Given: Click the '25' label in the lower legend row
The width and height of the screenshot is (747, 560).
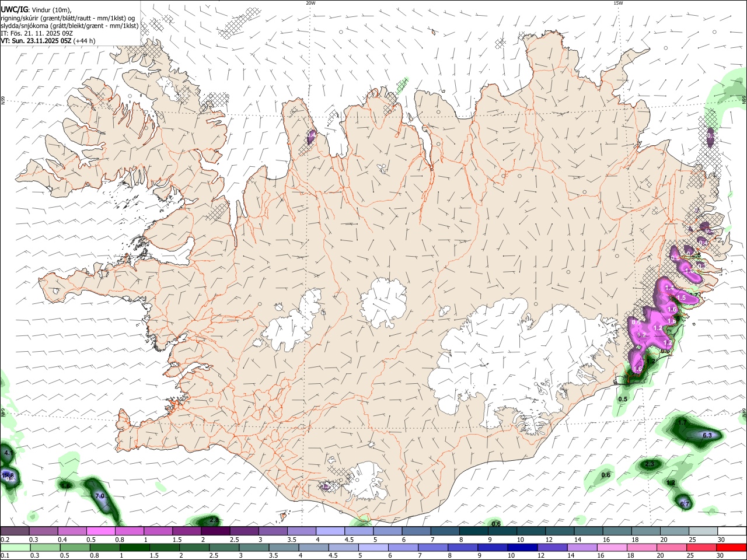Looking at the screenshot, I should tap(689, 556).
